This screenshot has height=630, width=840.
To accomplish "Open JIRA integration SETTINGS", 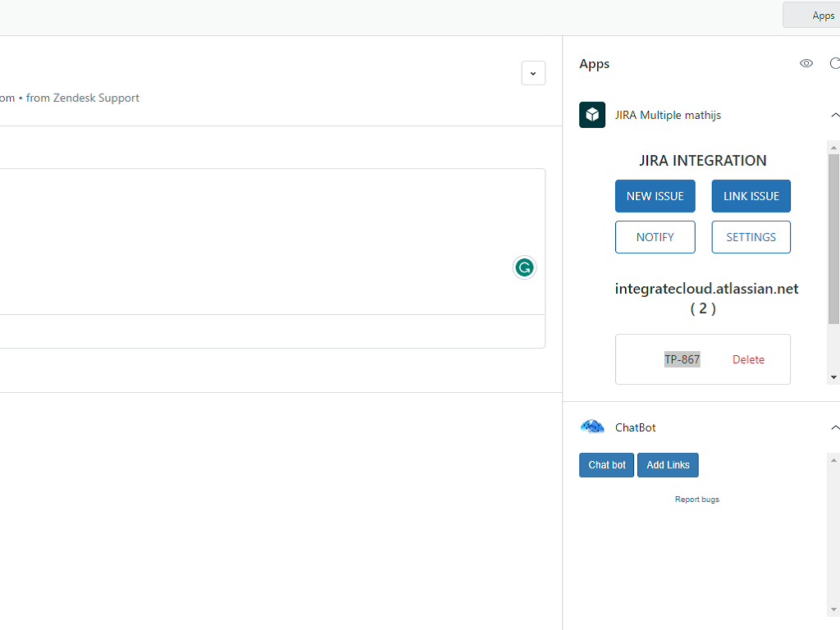I will [x=751, y=237].
